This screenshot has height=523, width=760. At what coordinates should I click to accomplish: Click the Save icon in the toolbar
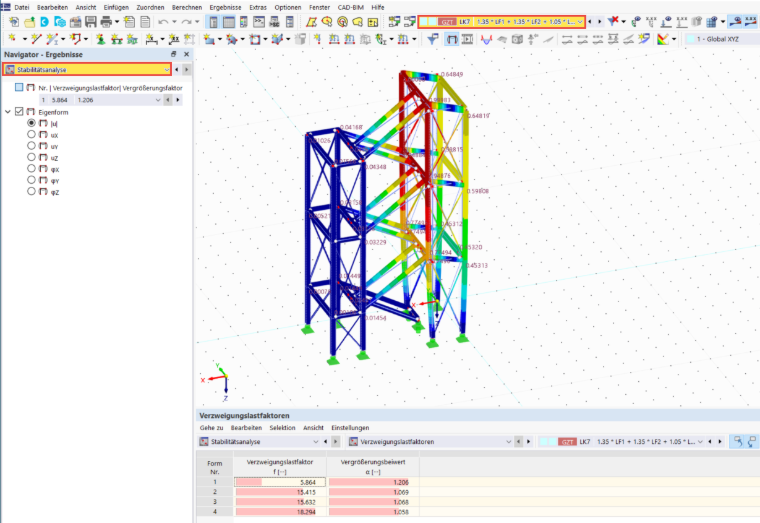91,22
